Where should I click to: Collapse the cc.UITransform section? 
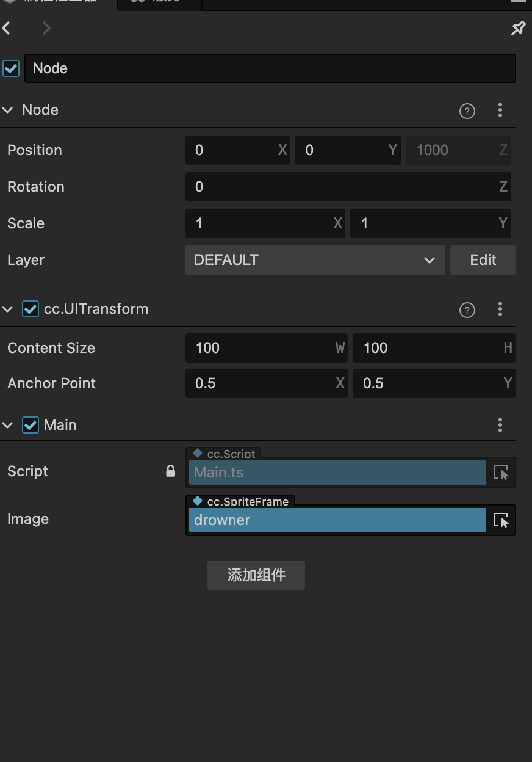tap(8, 309)
